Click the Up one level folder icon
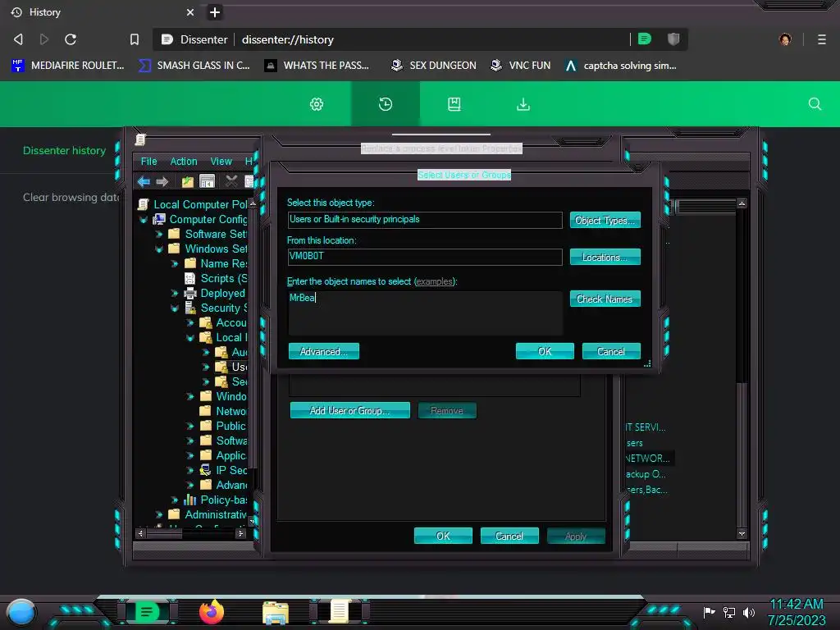 tap(188, 181)
